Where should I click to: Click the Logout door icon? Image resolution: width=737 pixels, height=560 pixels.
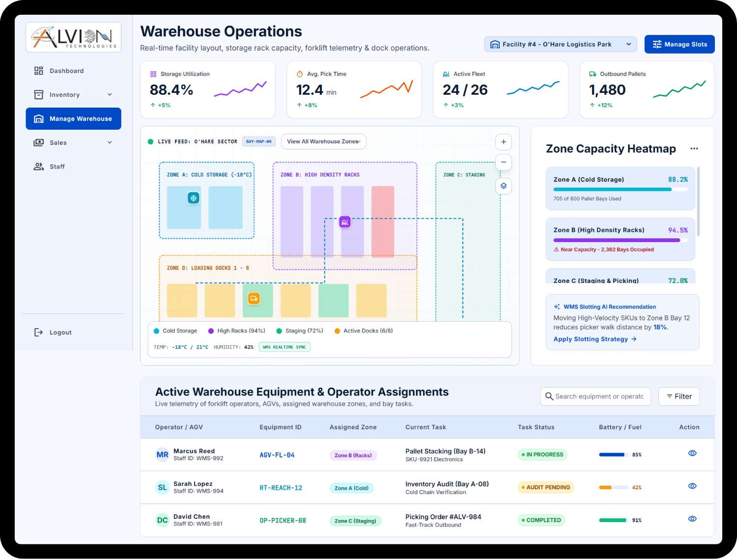coord(38,333)
